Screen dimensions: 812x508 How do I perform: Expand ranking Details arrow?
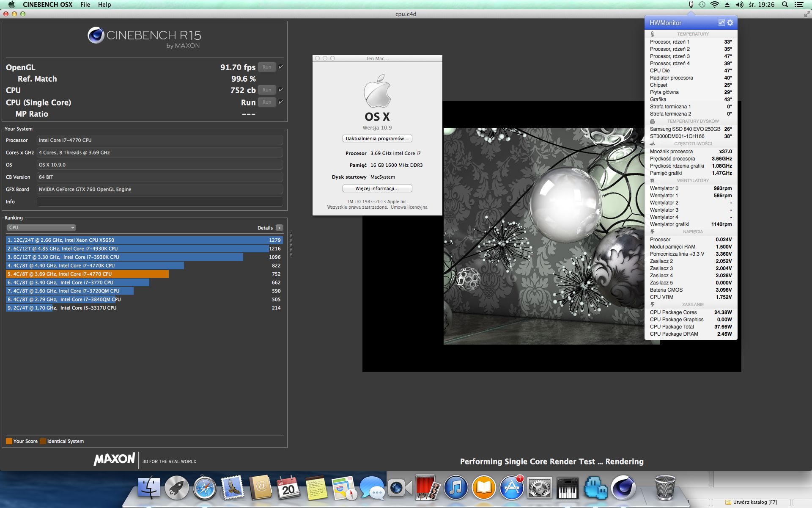(280, 228)
